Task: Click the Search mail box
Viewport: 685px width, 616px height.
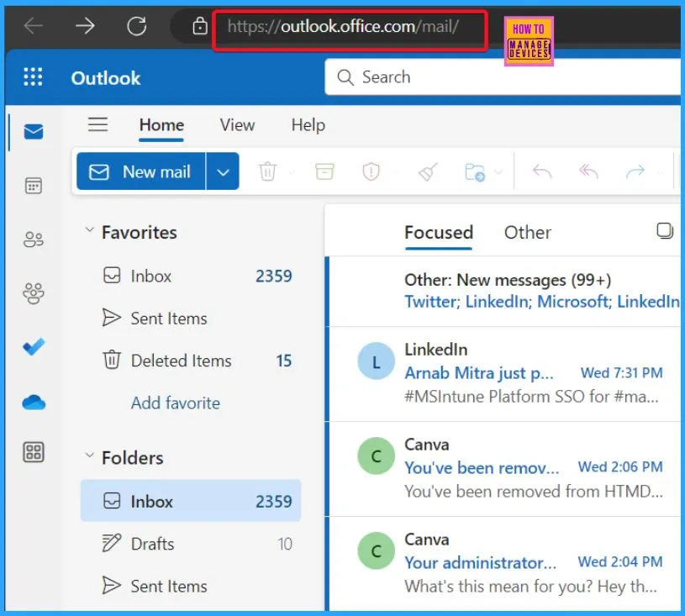Action: [x=503, y=76]
